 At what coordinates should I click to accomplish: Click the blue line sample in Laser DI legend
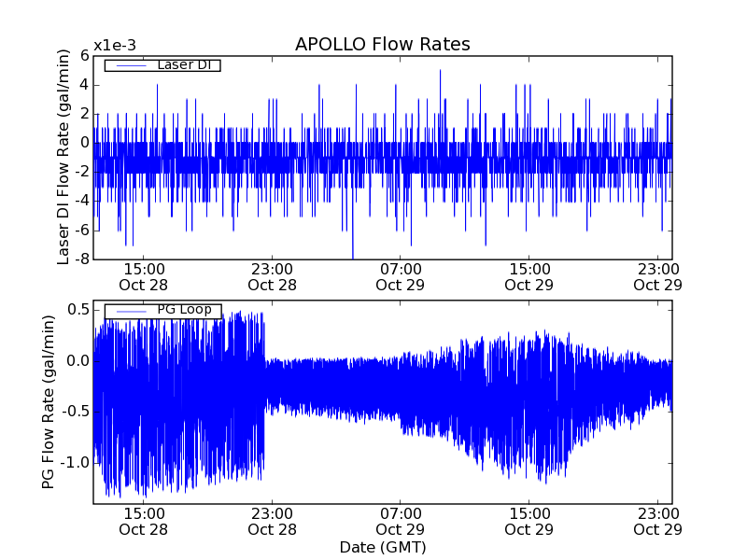coord(127,65)
